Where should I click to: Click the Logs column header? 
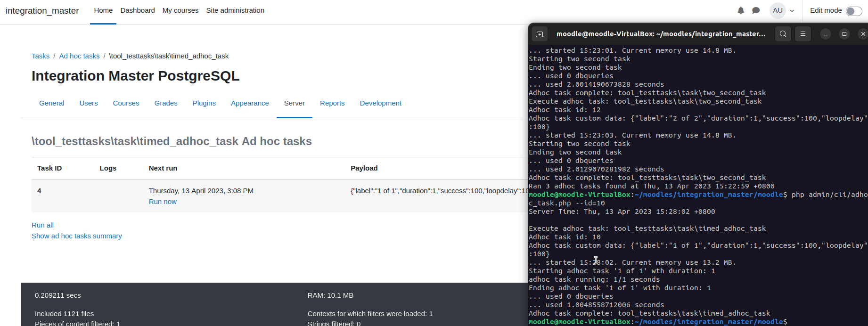(108, 168)
